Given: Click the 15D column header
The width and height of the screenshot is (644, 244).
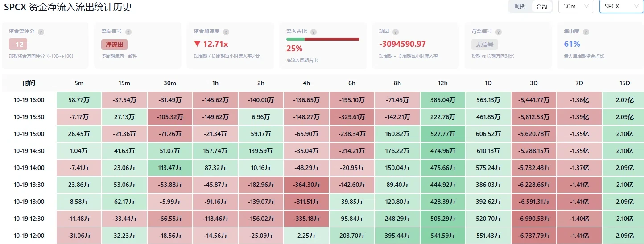Looking at the screenshot, I should [623, 83].
